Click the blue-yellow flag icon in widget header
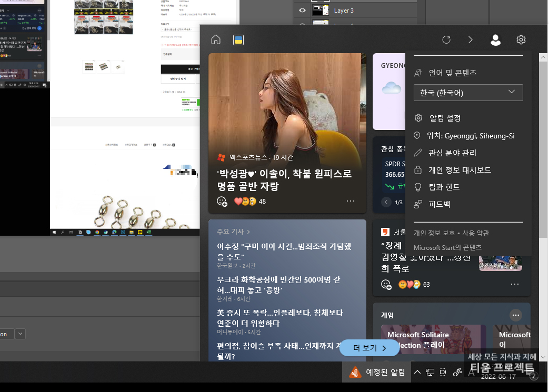 [x=238, y=40]
